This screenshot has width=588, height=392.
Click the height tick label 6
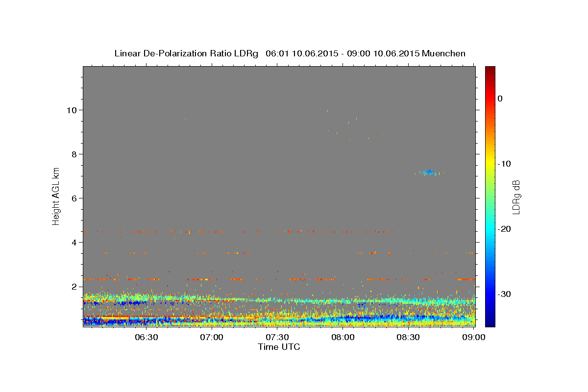(74, 198)
